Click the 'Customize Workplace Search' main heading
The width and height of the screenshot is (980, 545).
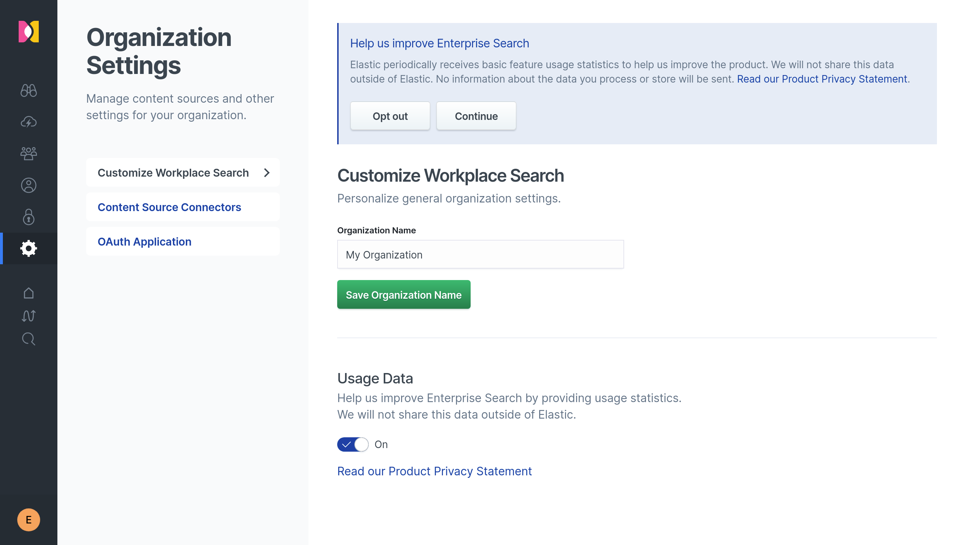[451, 176]
